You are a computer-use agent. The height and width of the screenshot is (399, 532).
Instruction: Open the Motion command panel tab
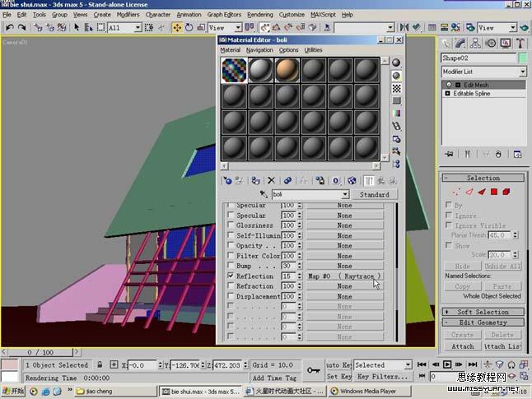(x=491, y=43)
